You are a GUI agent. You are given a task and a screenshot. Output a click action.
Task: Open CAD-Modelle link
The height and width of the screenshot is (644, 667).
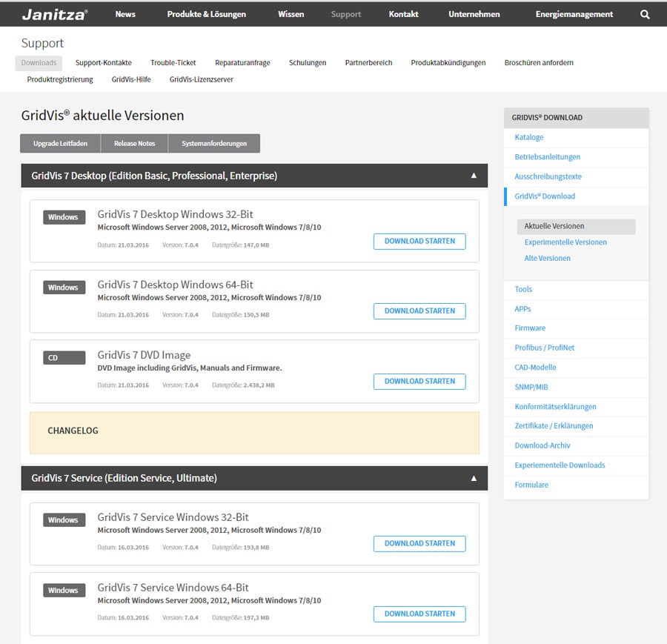(535, 367)
